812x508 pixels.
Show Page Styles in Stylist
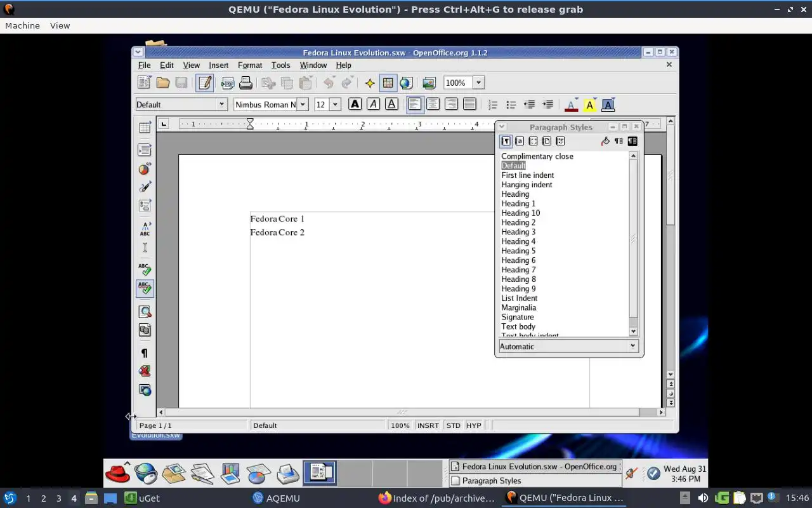point(546,141)
